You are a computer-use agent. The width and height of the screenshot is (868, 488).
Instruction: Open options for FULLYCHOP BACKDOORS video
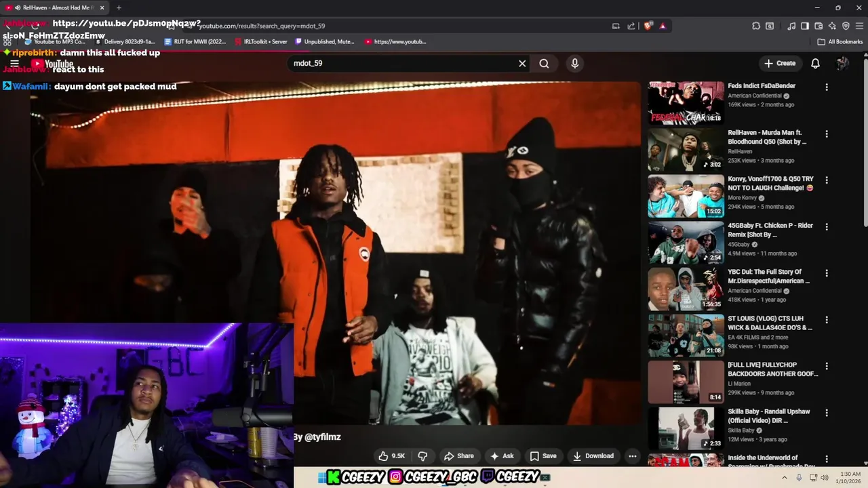(x=827, y=366)
